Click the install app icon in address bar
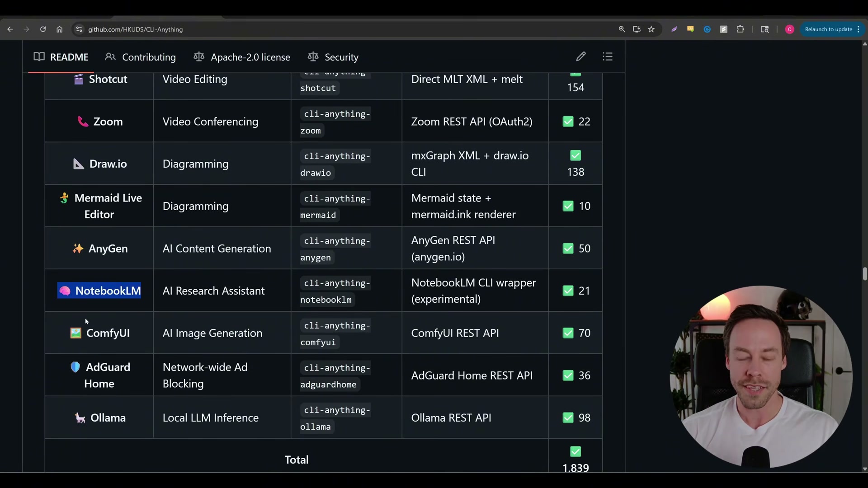The width and height of the screenshot is (868, 488). [x=637, y=29]
